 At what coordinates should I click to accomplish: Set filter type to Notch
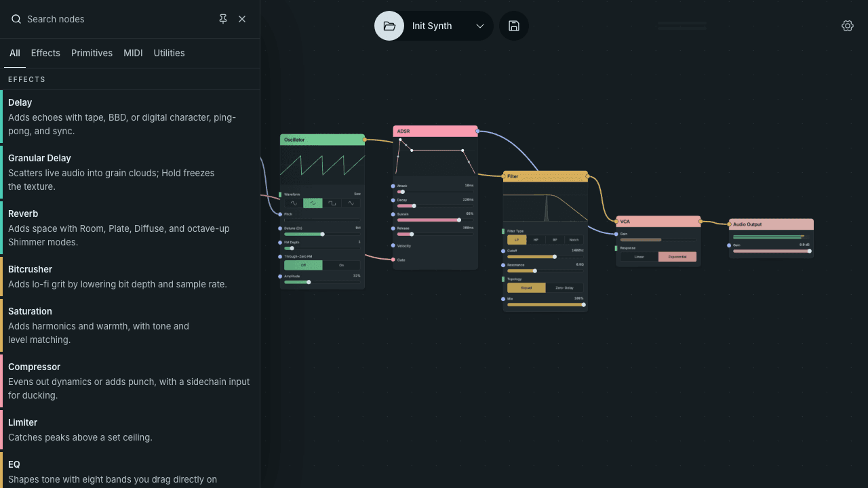point(574,239)
